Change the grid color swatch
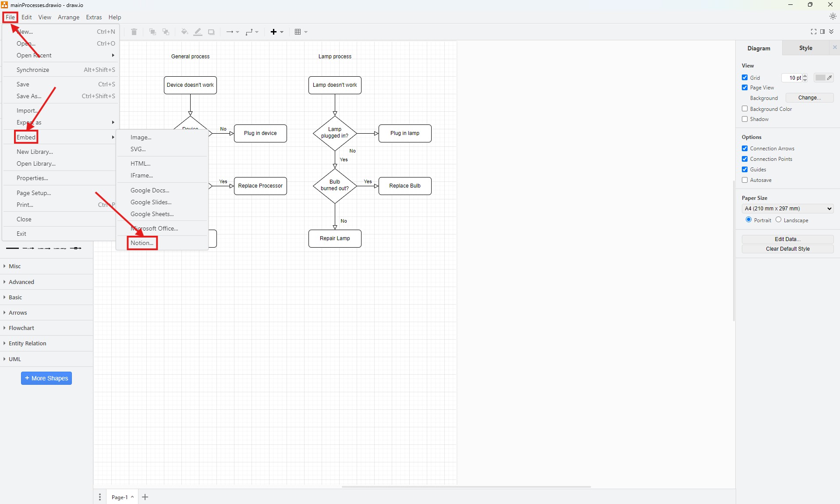This screenshot has width=840, height=504. tap(820, 78)
